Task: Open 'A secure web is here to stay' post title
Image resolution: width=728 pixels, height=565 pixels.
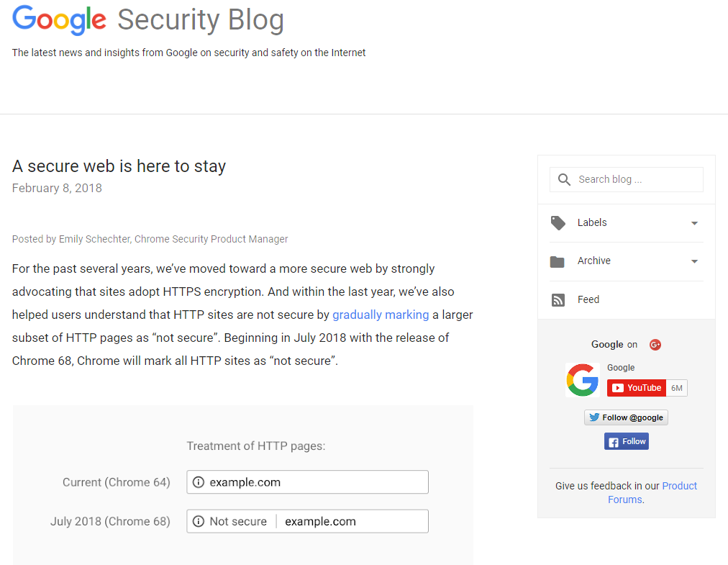Action: [x=119, y=166]
